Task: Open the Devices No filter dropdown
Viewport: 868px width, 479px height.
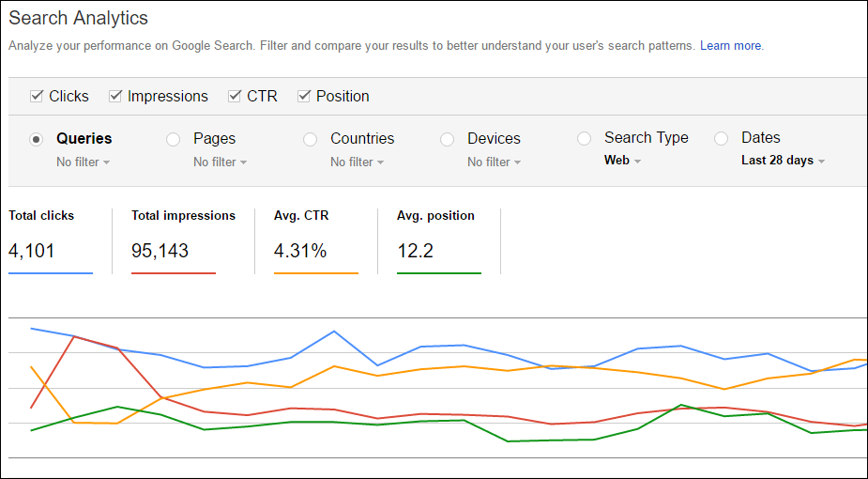Action: coord(495,162)
